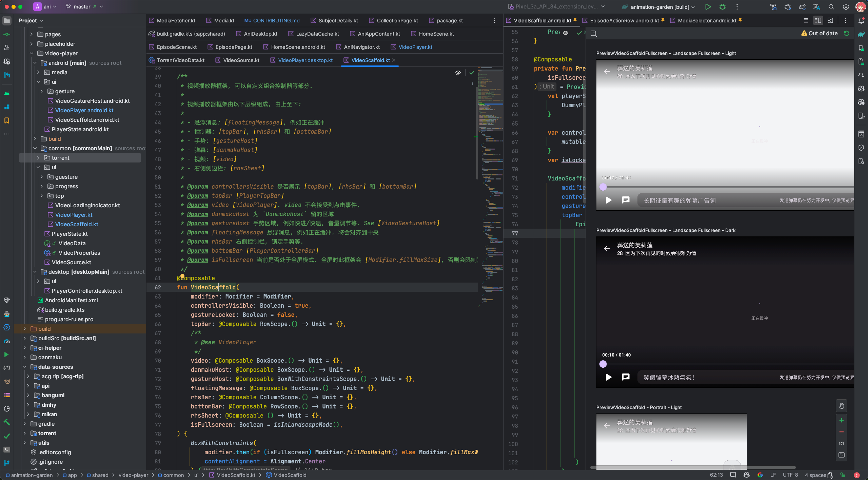Switch to split code and preview view
Viewport: 868px width, 480px height.
pos(818,20)
